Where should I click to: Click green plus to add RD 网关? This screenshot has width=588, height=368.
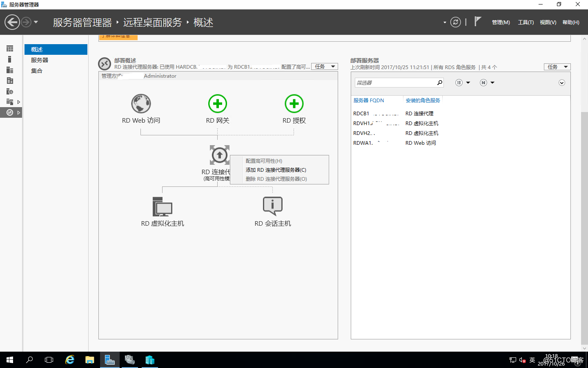[x=218, y=103]
